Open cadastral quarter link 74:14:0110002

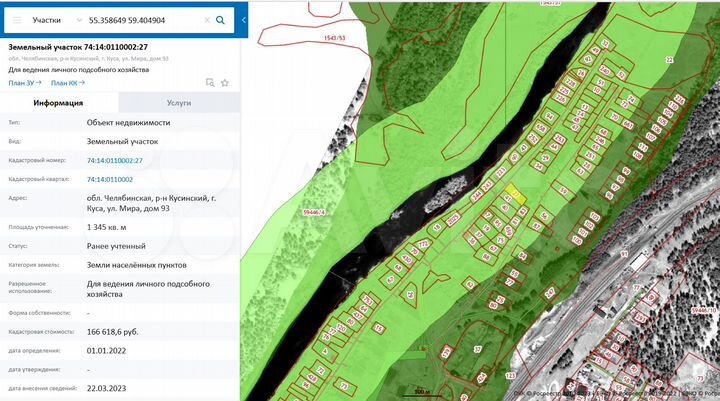point(110,179)
